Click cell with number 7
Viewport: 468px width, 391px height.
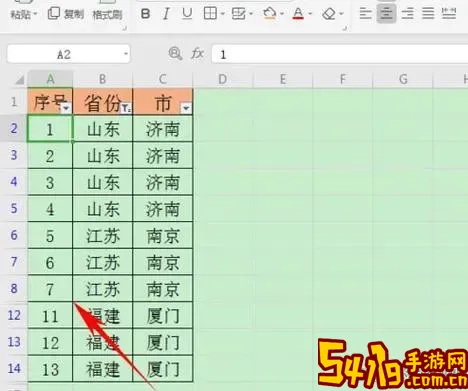point(50,289)
